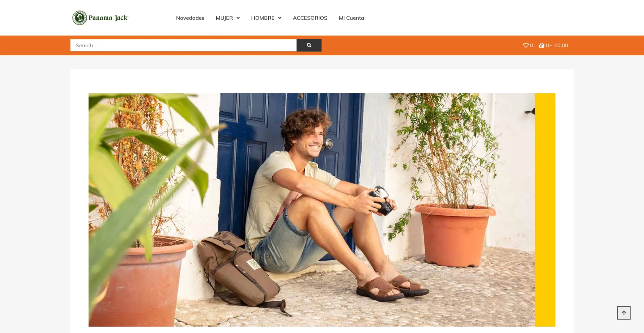The width and height of the screenshot is (644, 333).
Task: Expand the MUJER dropdown chevron
Action: pos(238,18)
